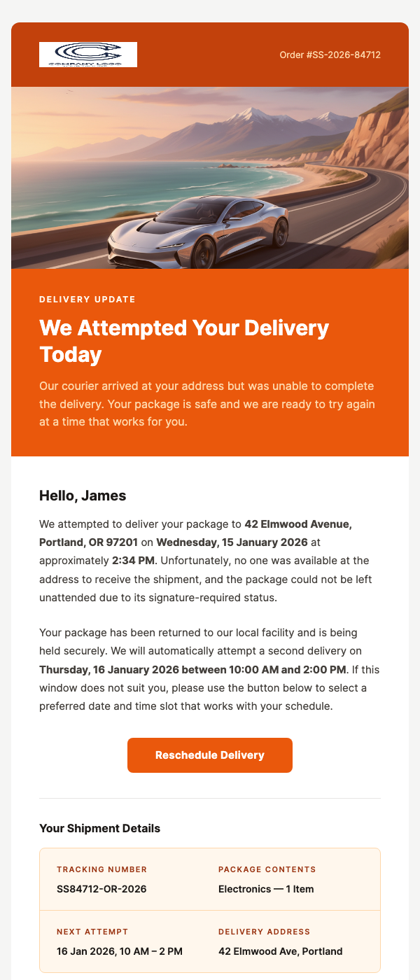Open Order #SS-2026-84712 details
The height and width of the screenshot is (980, 420).
(x=329, y=54)
